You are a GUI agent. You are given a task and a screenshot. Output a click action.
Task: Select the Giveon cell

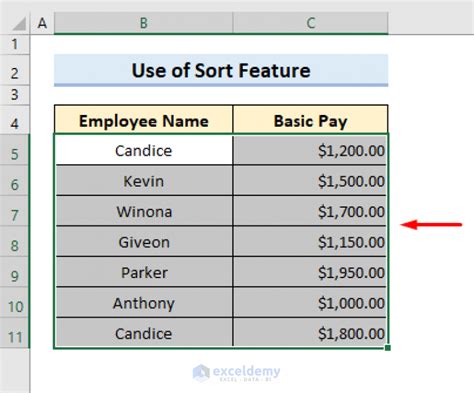coord(144,242)
